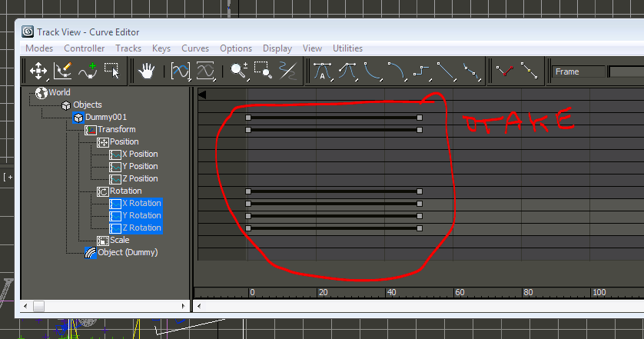Select the Objects tree item
This screenshot has height=339, width=644.
pyautogui.click(x=87, y=105)
